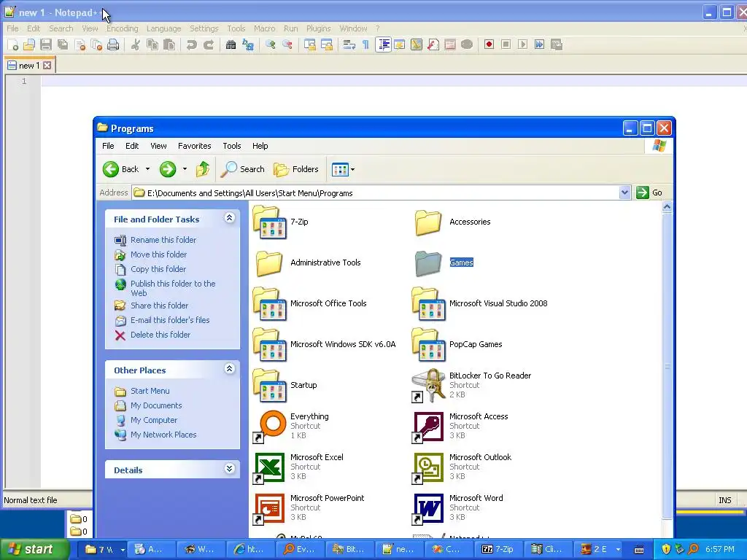The width and height of the screenshot is (747, 560).
Task: Toggle show all characters pilcrow icon
Action: (366, 44)
